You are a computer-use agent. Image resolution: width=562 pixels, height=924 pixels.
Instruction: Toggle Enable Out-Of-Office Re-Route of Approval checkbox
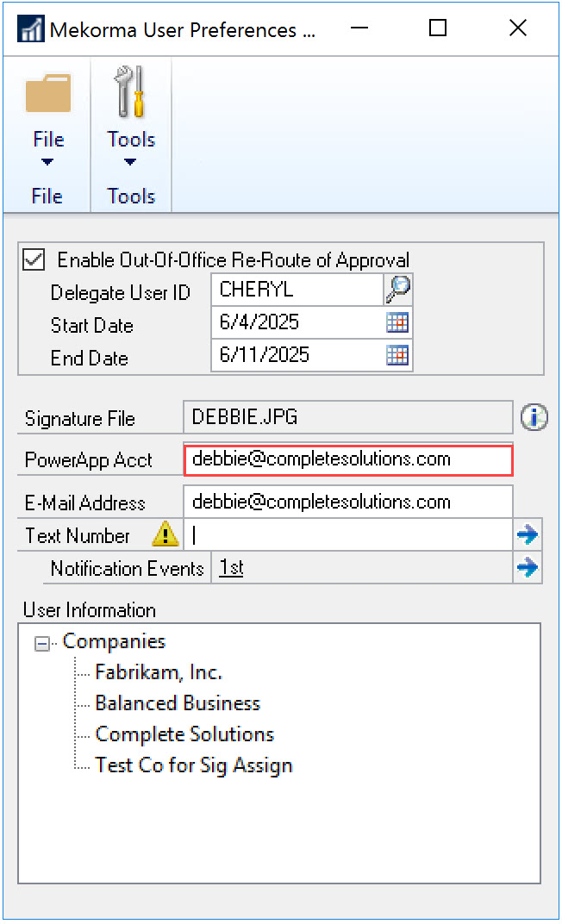tap(34, 259)
